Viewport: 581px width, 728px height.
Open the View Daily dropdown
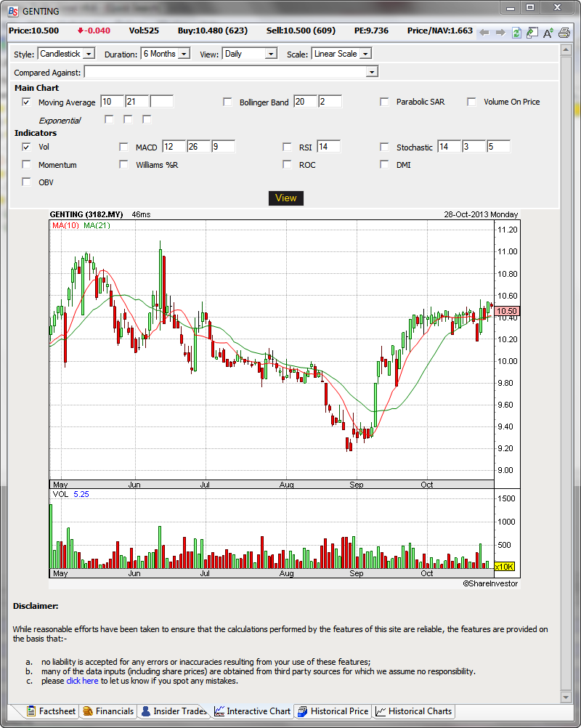pos(250,54)
